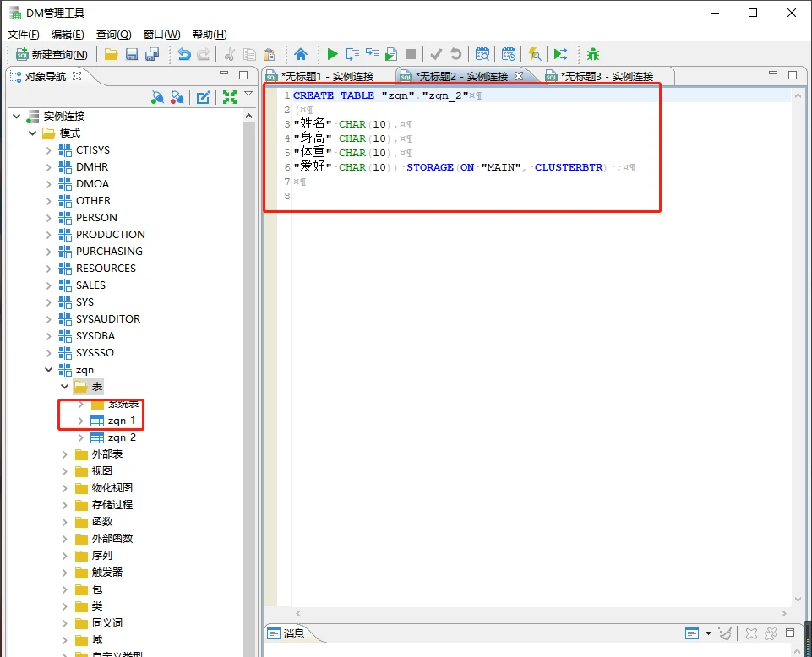
Task: Click the commit checkmark icon
Action: coord(436,54)
